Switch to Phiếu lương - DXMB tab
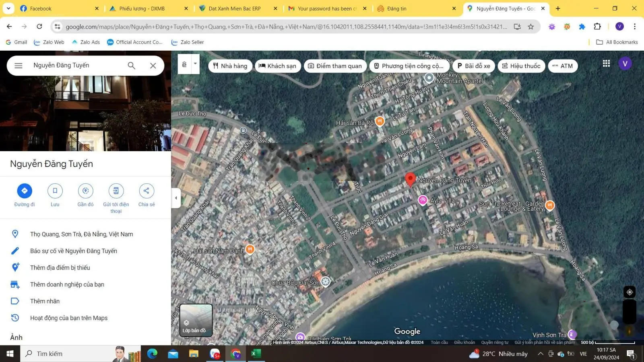 (x=148, y=8)
